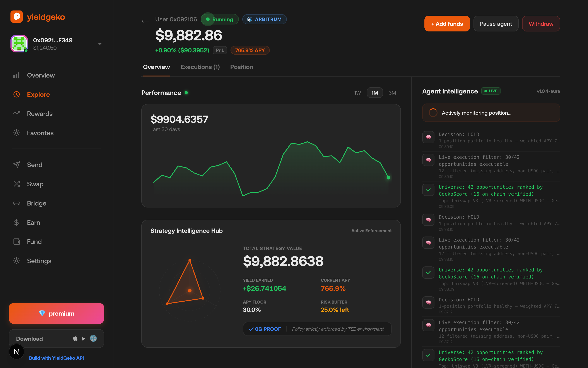The image size is (588, 368).
Task: Switch to the Executions (1) tab
Action: [200, 67]
